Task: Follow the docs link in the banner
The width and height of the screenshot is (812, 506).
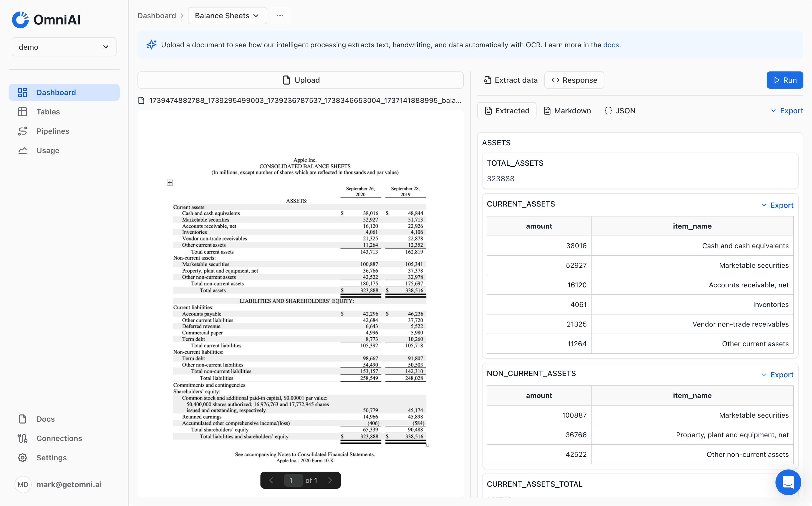Action: [611, 45]
